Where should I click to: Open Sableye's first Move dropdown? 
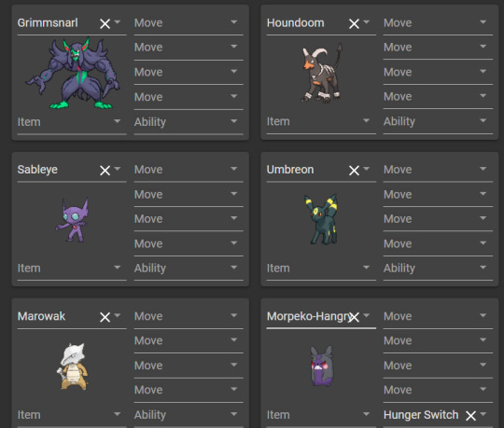click(189, 170)
